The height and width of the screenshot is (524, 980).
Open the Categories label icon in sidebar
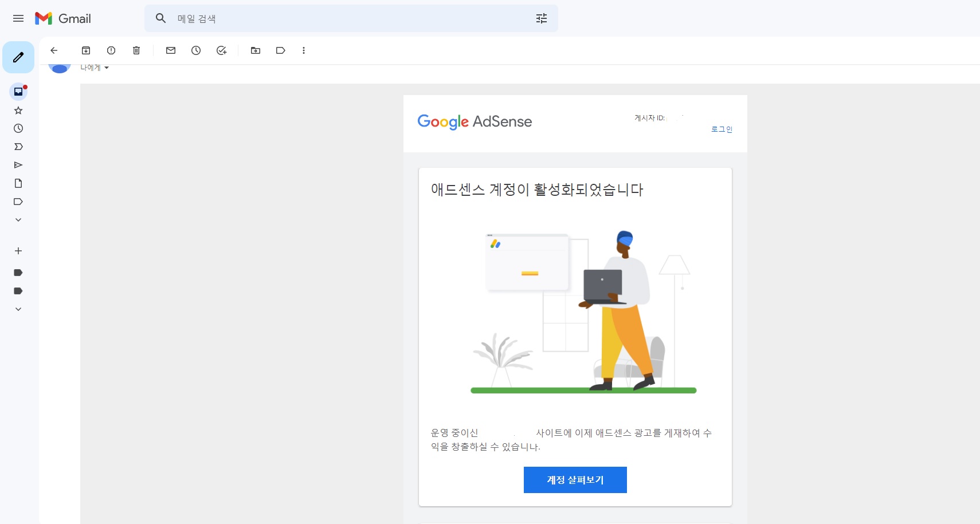pyautogui.click(x=18, y=202)
